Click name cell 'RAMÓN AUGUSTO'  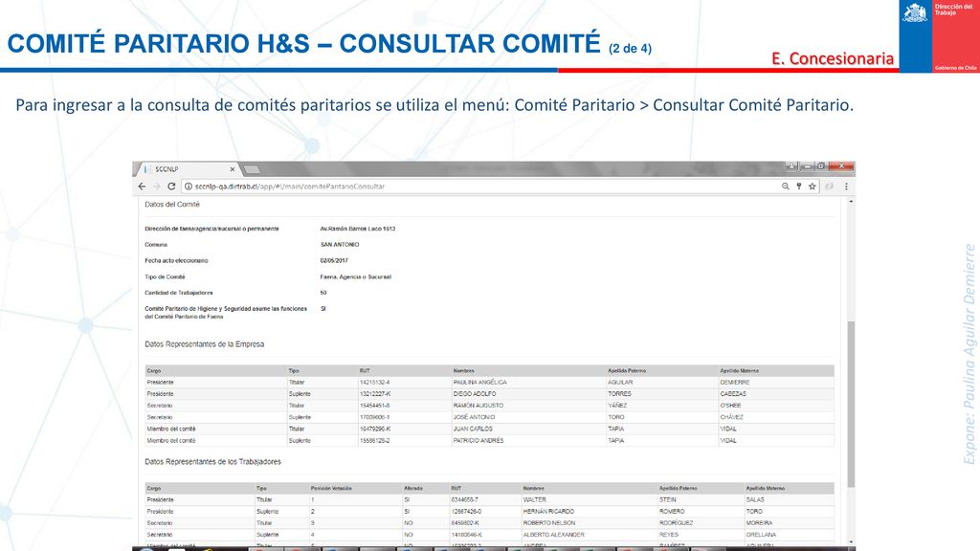click(x=479, y=406)
